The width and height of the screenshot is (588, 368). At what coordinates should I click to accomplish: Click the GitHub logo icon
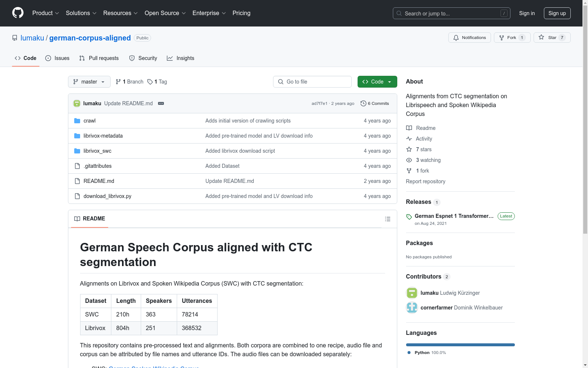point(18,13)
